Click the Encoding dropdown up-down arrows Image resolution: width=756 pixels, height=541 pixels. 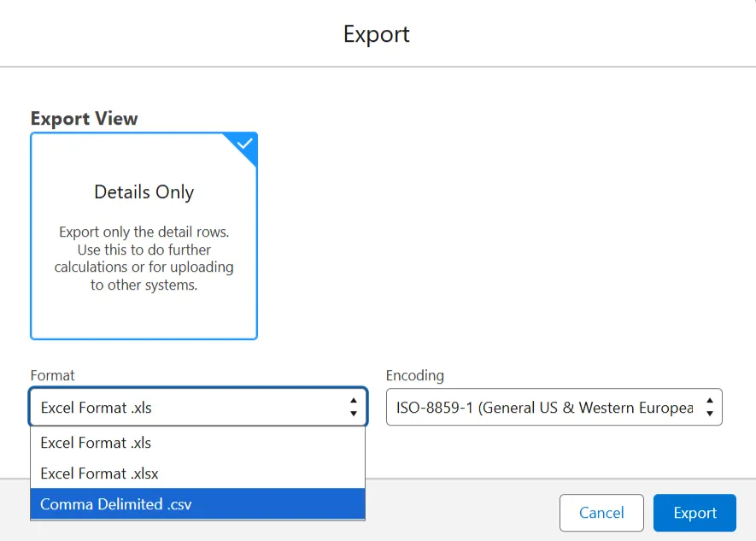(x=710, y=407)
